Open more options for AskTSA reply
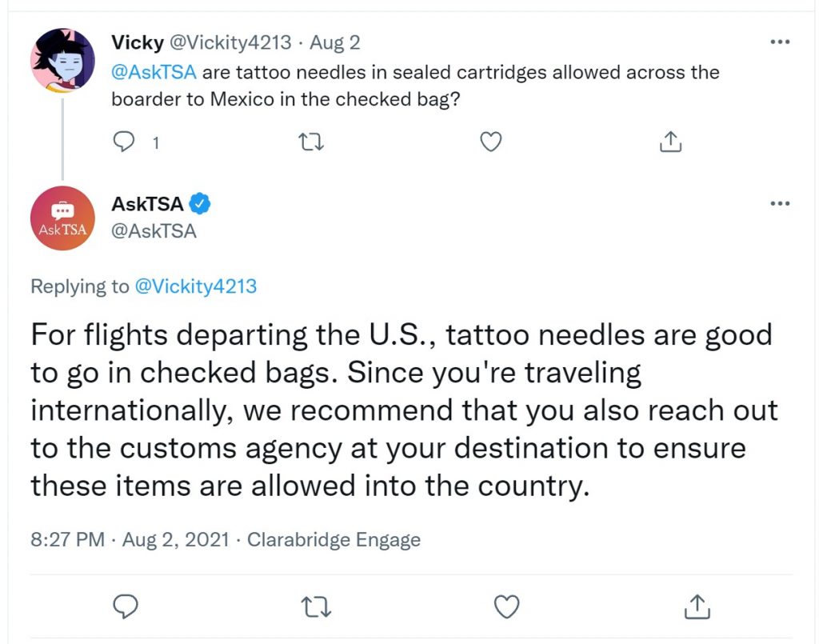The image size is (819, 644). coord(780,203)
